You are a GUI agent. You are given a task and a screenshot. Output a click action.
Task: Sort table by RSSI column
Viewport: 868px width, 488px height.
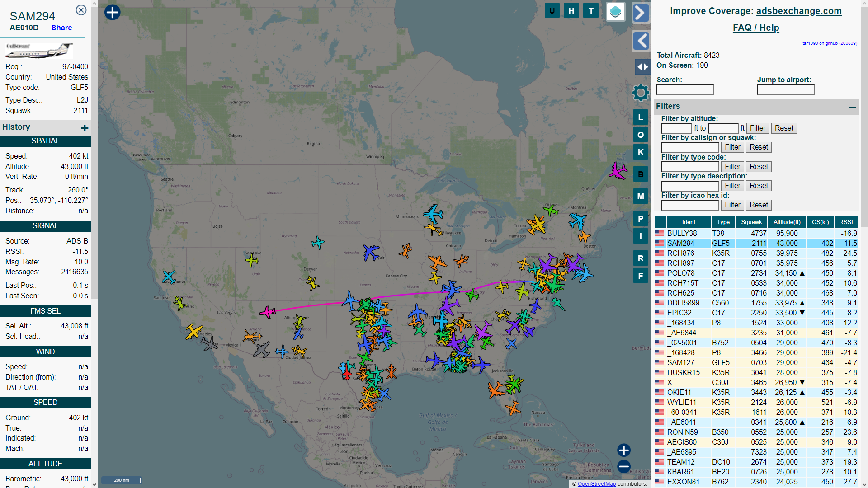pyautogui.click(x=846, y=222)
